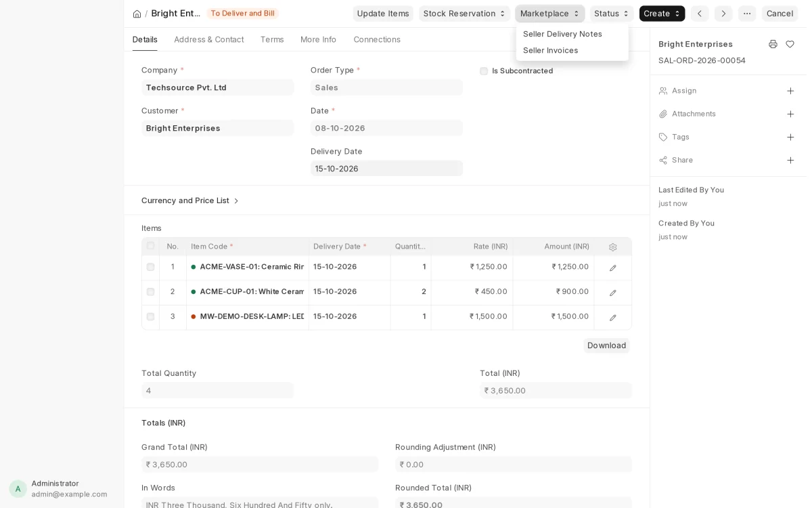
Task: Open the More Info tab
Action: tap(318, 39)
